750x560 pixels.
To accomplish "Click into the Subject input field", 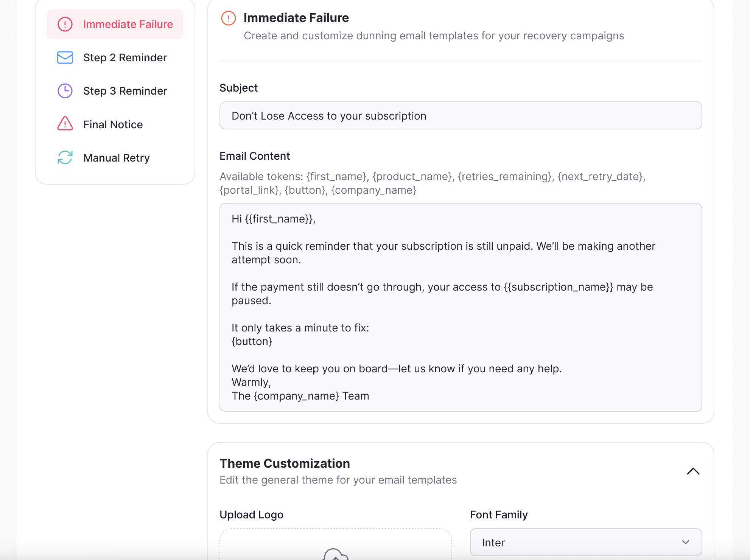I will [461, 115].
